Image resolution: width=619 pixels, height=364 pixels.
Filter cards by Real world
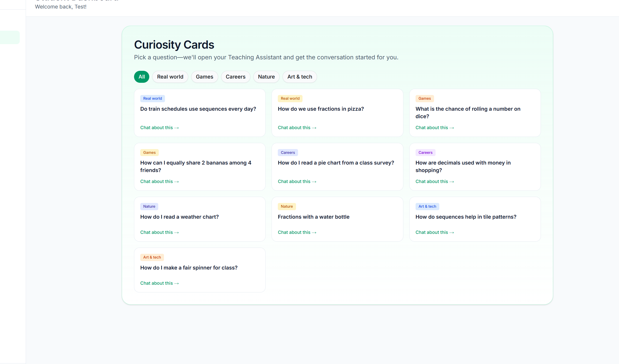point(170,77)
